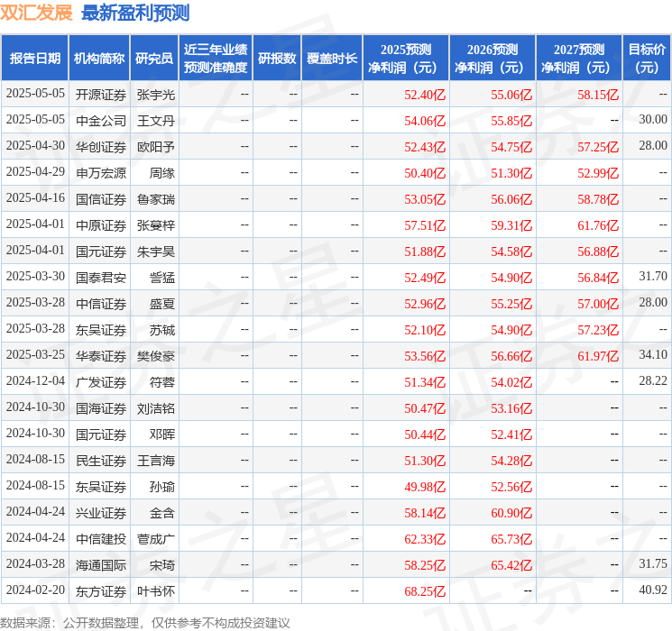Click the 最新盈利预测 heading
This screenshot has height=631, width=672.
pyautogui.click(x=135, y=13)
